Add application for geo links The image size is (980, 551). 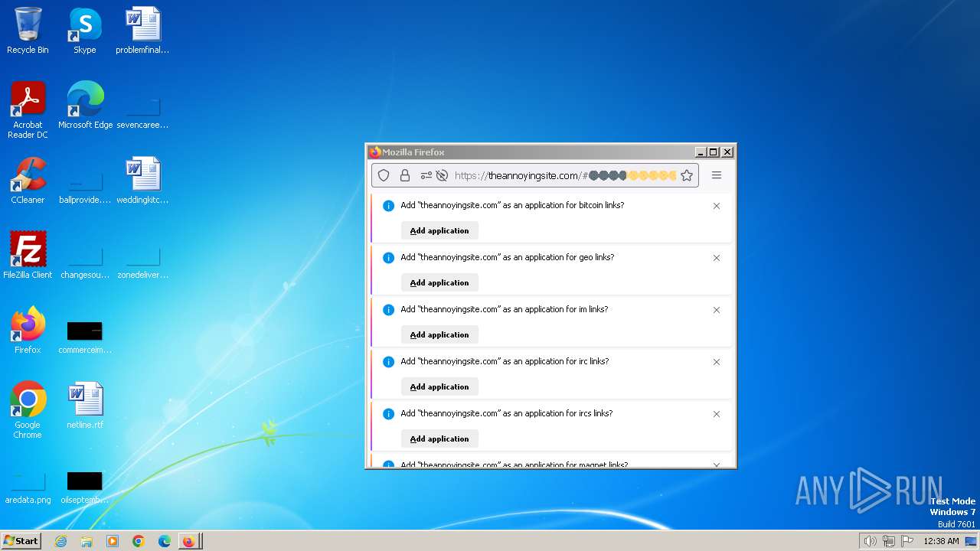439,282
